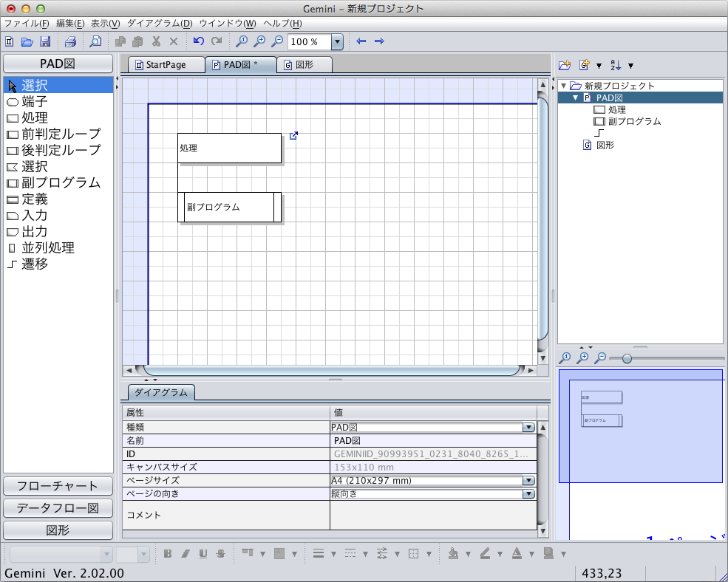728x582 pixels.
Task: Switch to the 図形 editor tab
Action: pos(305,65)
